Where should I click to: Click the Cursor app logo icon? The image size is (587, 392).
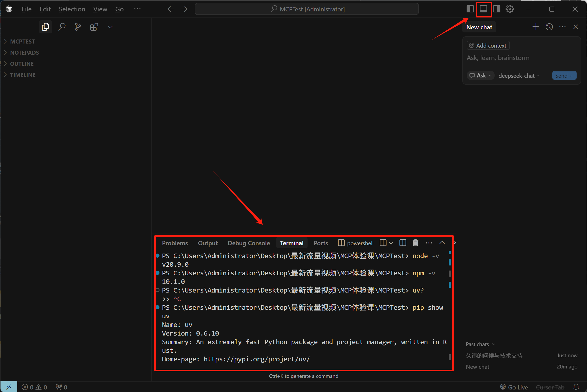click(9, 9)
